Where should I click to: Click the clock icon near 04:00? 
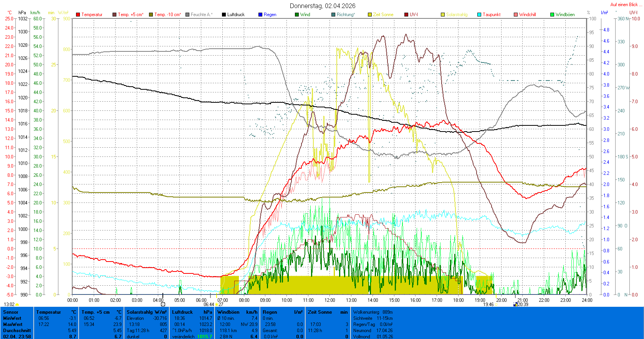[x=163, y=304]
